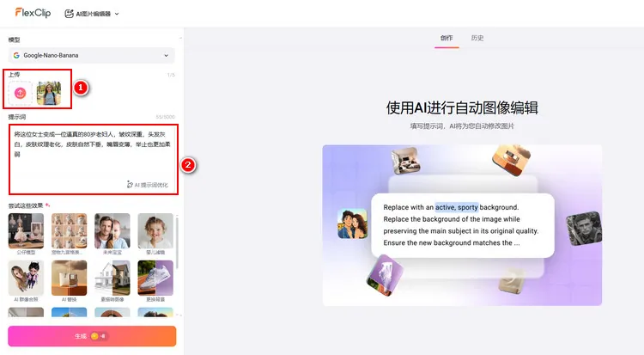Screen dimensions: 644x355
Task: Click the 模型 label
Action: 14,40
